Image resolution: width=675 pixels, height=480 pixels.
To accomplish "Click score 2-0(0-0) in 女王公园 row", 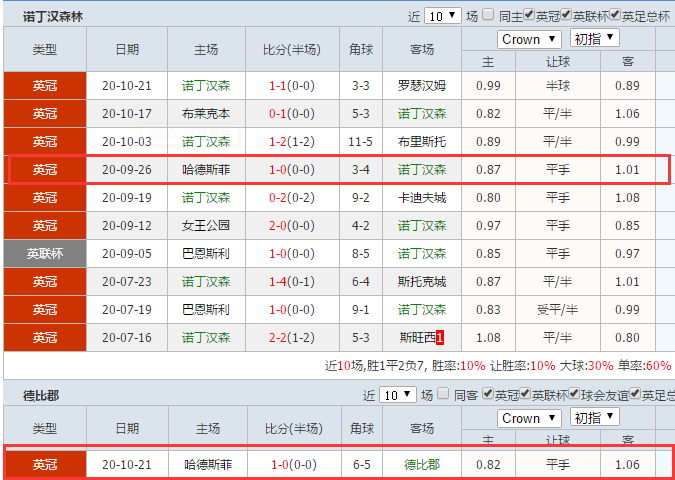I will tap(292, 226).
